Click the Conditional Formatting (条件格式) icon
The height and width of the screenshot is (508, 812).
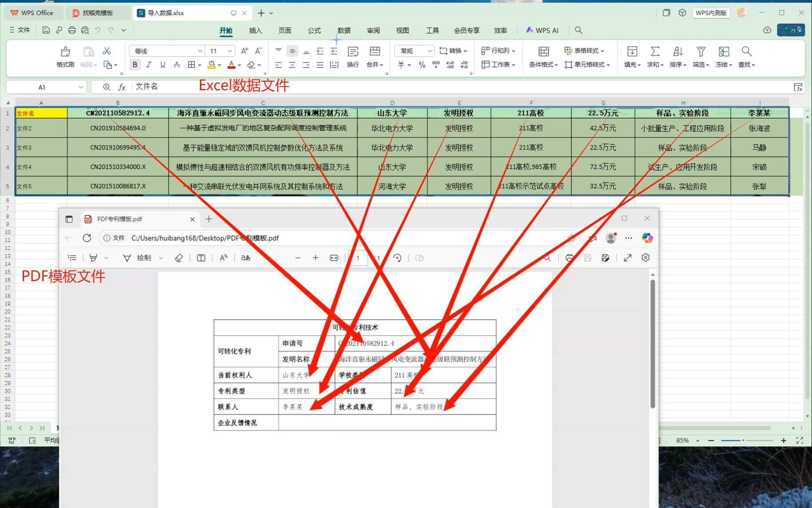pyautogui.click(x=543, y=52)
